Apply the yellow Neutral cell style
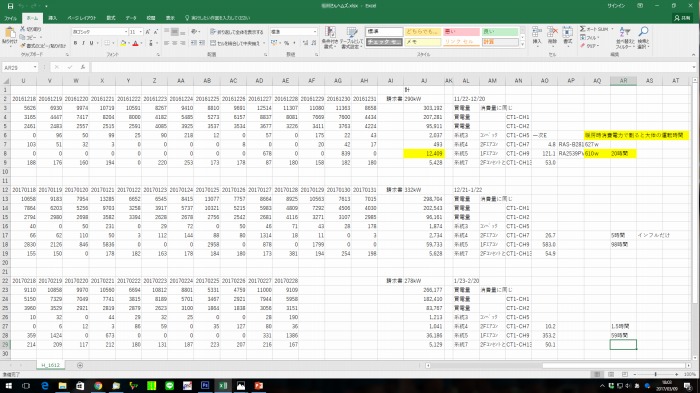700x393 pixels. (422, 32)
